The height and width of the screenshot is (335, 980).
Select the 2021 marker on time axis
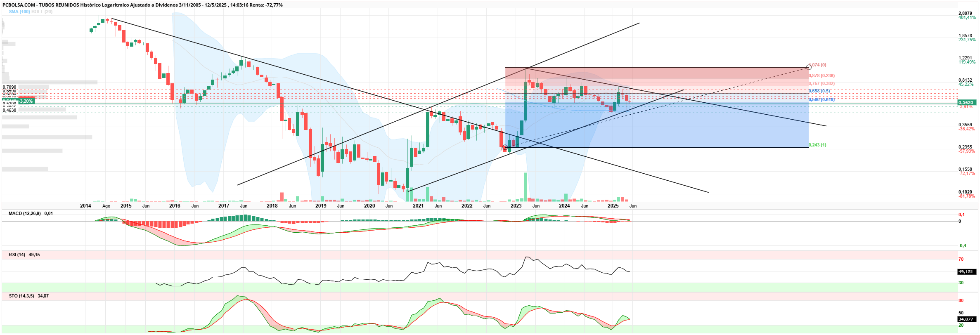[x=418, y=206]
